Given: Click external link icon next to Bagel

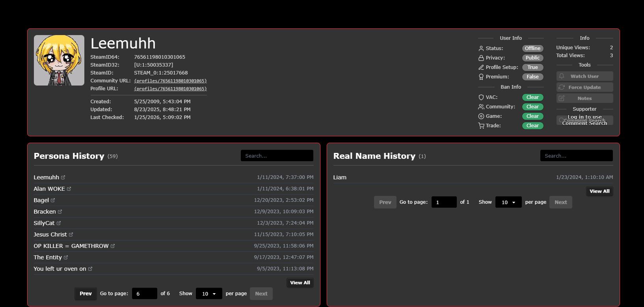Looking at the screenshot, I should (x=53, y=200).
